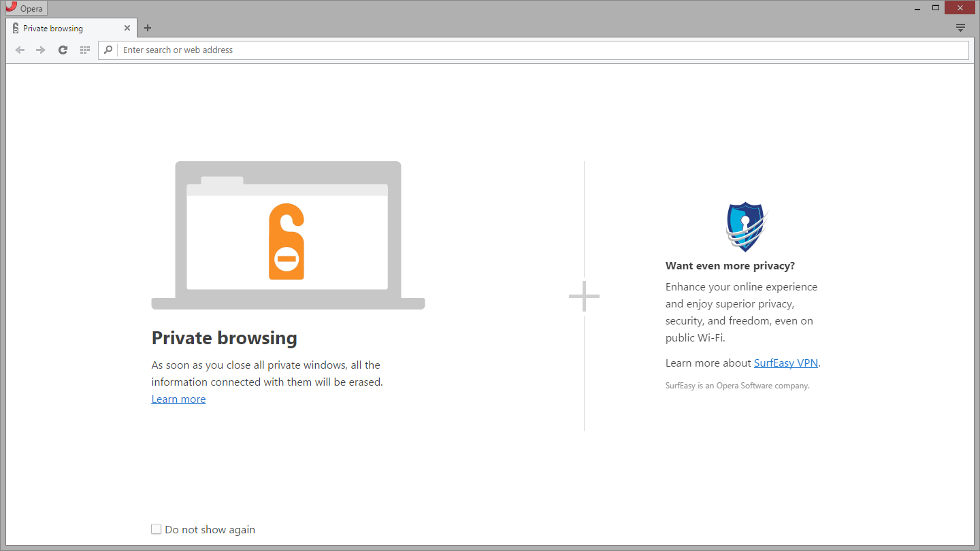
Task: Open the SurfEasy VPN link
Action: 786,363
